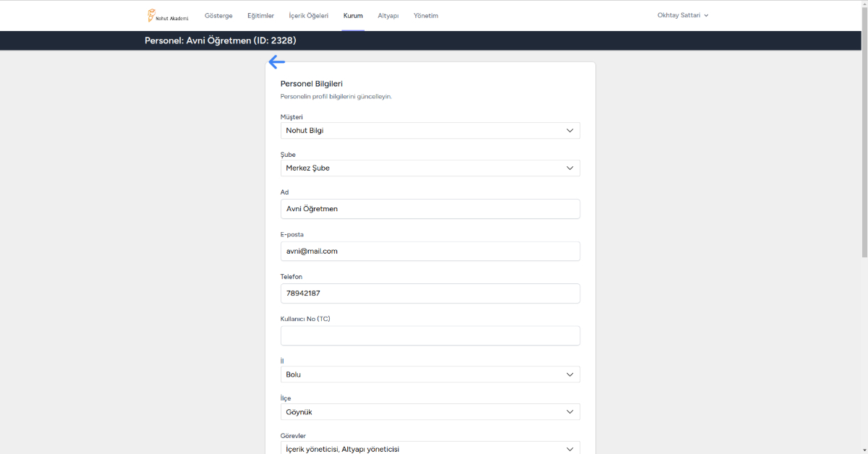Open the İlçe dropdown showing Göynük

coord(430,412)
